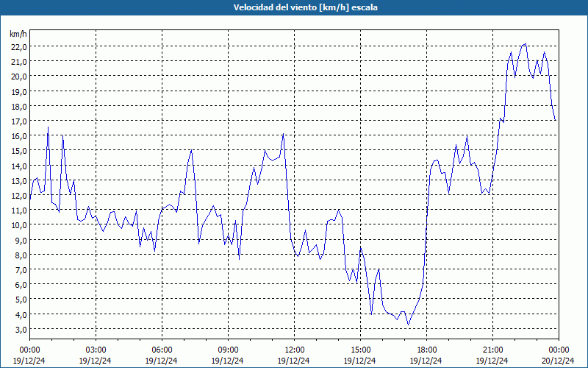This screenshot has width=588, height=368.
Task: Click the 14,0 y-axis label
Action: pos(19,166)
